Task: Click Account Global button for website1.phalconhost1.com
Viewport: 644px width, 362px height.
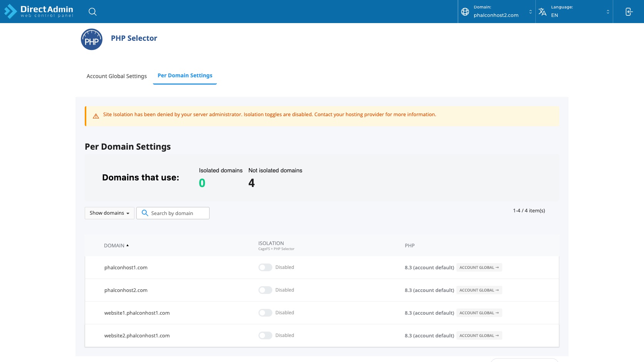Action: pos(479,313)
